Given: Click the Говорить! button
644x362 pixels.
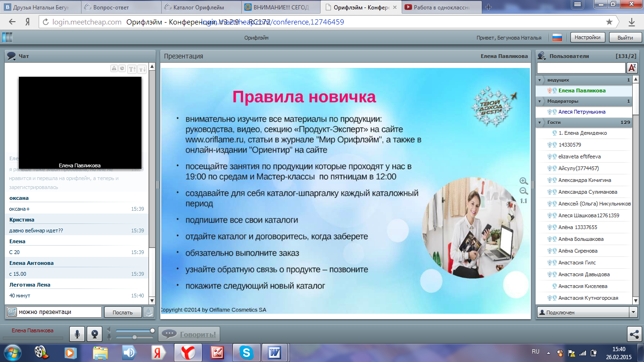Looking at the screenshot, I should click(x=189, y=334).
